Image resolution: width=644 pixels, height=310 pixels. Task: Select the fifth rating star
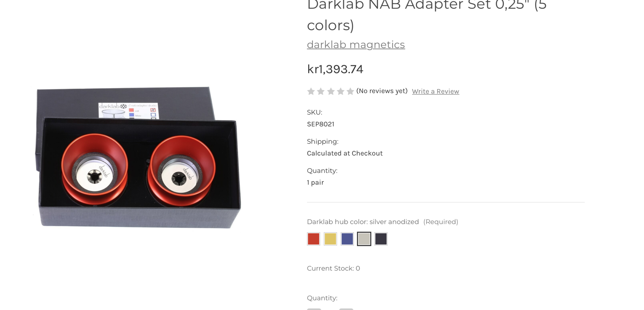tap(350, 91)
